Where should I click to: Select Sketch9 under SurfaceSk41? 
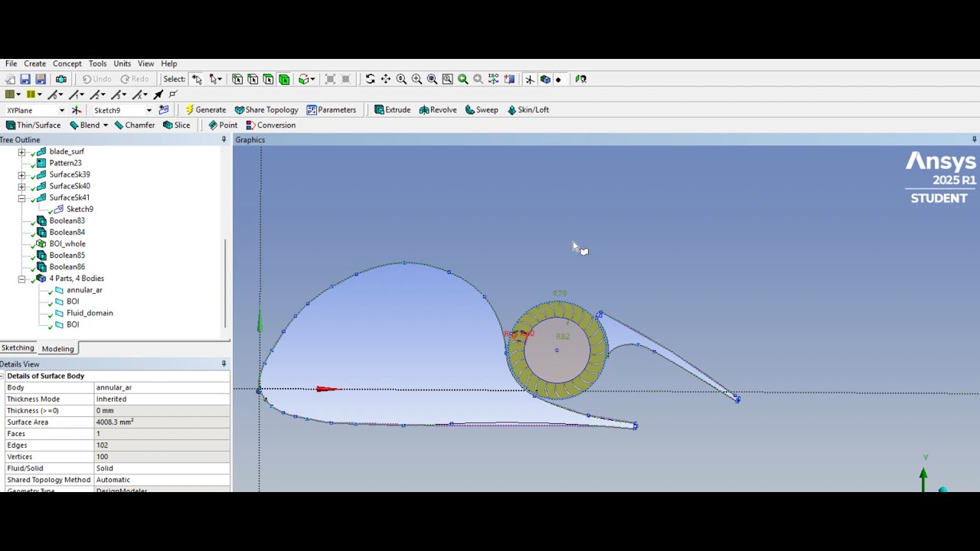tap(80, 209)
